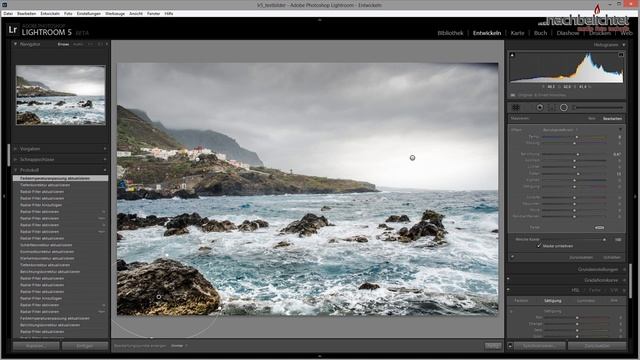The width and height of the screenshot is (640, 360).
Task: Click Neu next to Maskieren
Action: point(591,118)
